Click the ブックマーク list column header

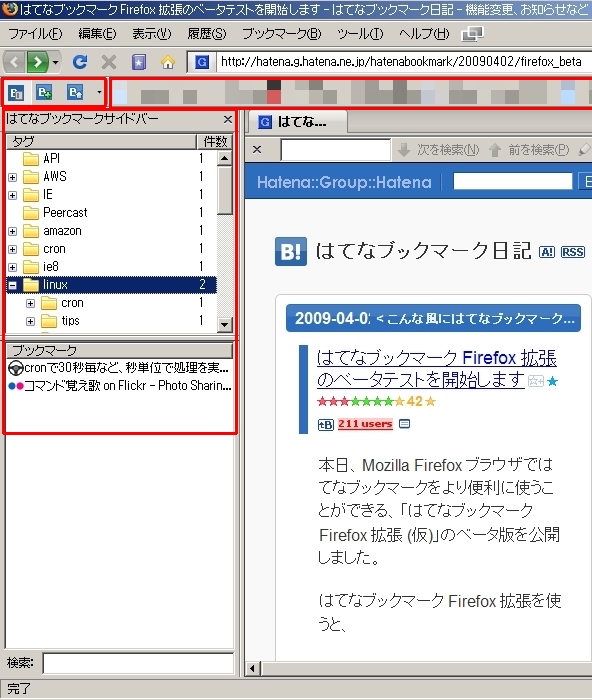coord(119,350)
